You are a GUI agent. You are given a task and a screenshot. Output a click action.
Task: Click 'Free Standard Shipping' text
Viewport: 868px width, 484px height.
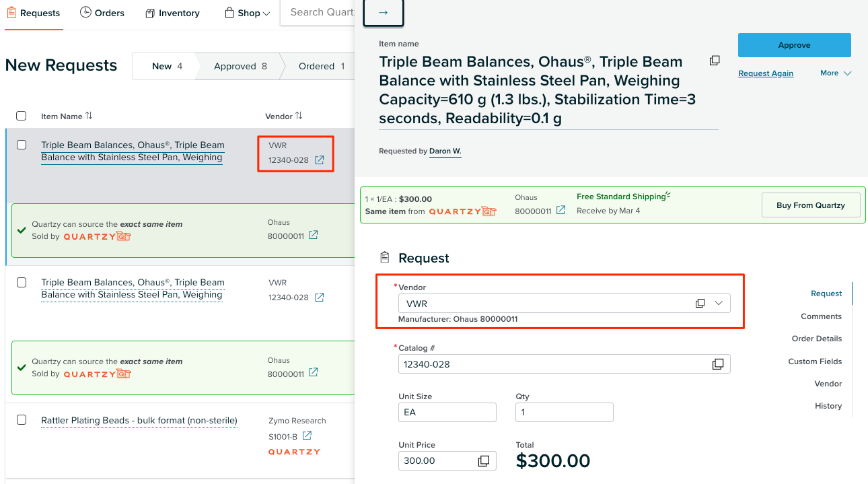(621, 197)
